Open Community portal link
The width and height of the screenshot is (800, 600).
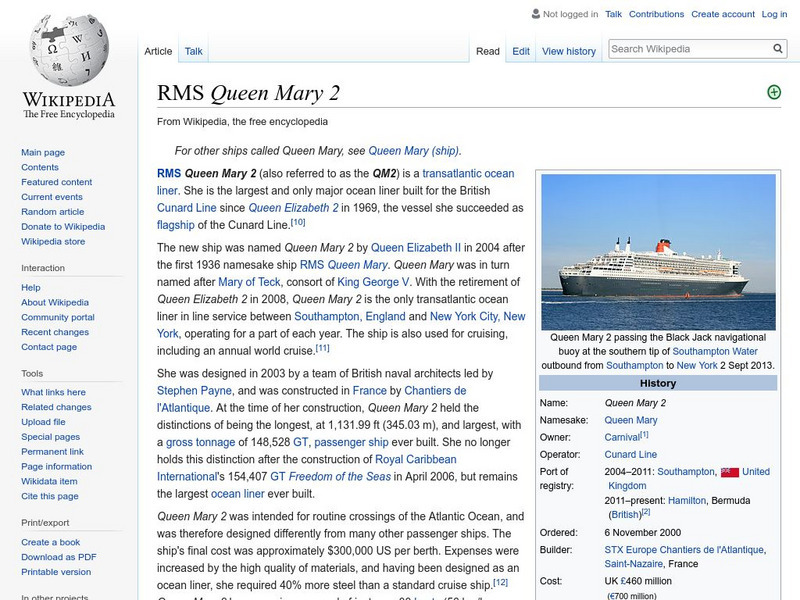(x=58, y=317)
